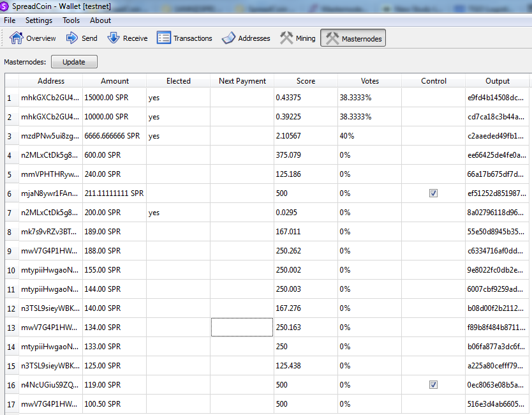Sort table by Score column header
Image resolution: width=532 pixels, height=415 pixels.
click(x=306, y=81)
